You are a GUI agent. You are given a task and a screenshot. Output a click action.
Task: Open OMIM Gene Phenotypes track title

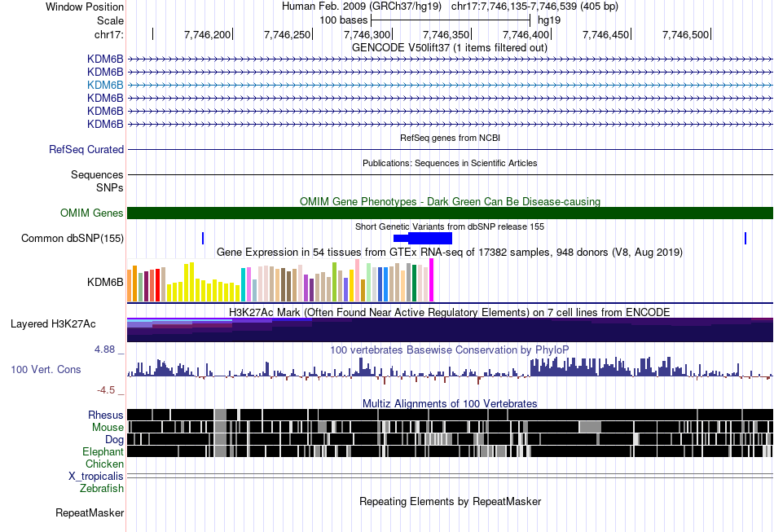(450, 201)
